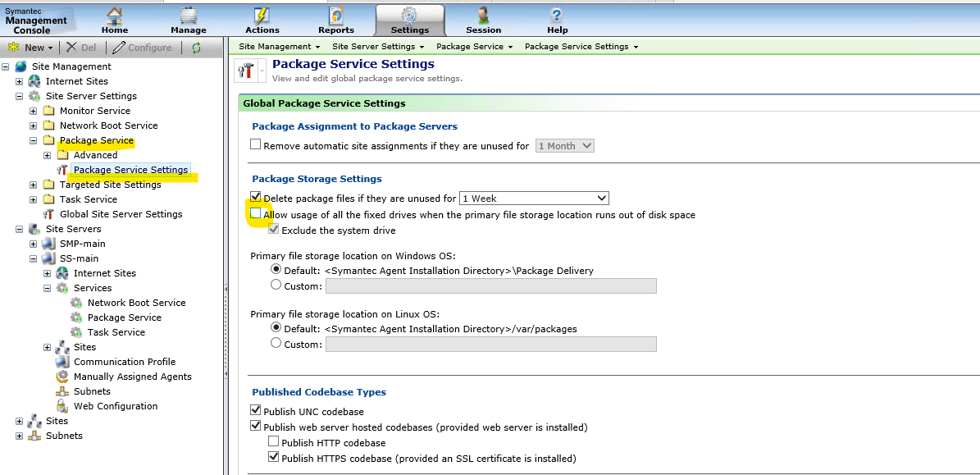Click the Global Site Server Settings tools icon
The image size is (980, 475).
pyautogui.click(x=48, y=214)
